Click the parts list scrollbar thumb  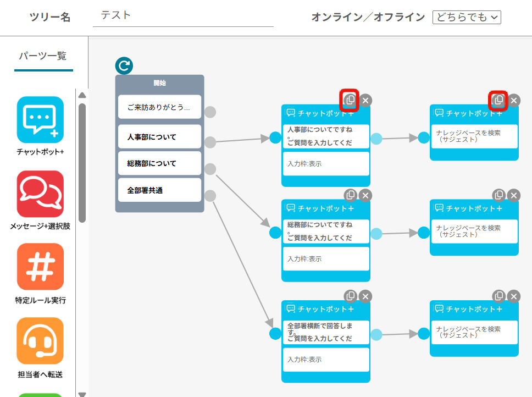coord(82,163)
